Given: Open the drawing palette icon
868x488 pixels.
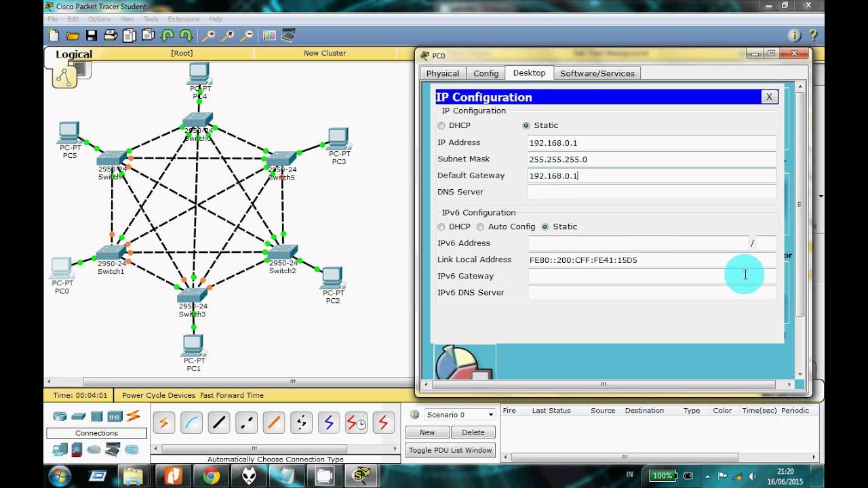Looking at the screenshot, I should [269, 35].
